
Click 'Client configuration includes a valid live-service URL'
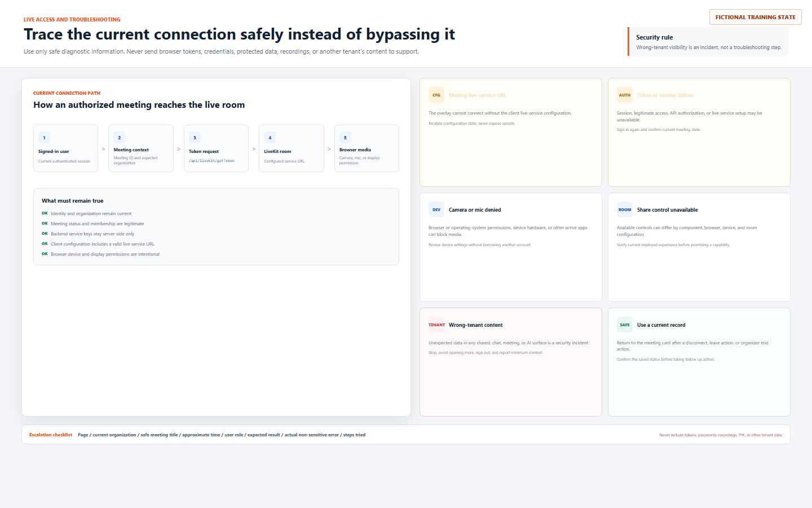click(103, 244)
